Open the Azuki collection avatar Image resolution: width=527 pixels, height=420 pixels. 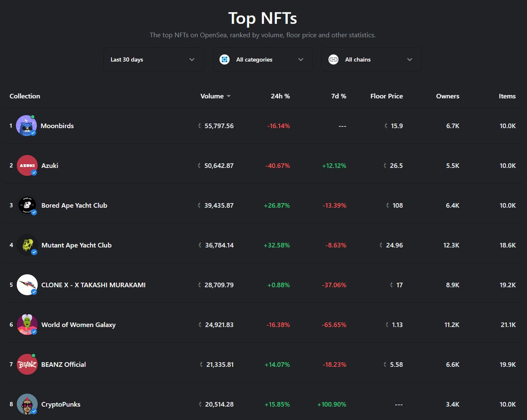click(x=27, y=165)
